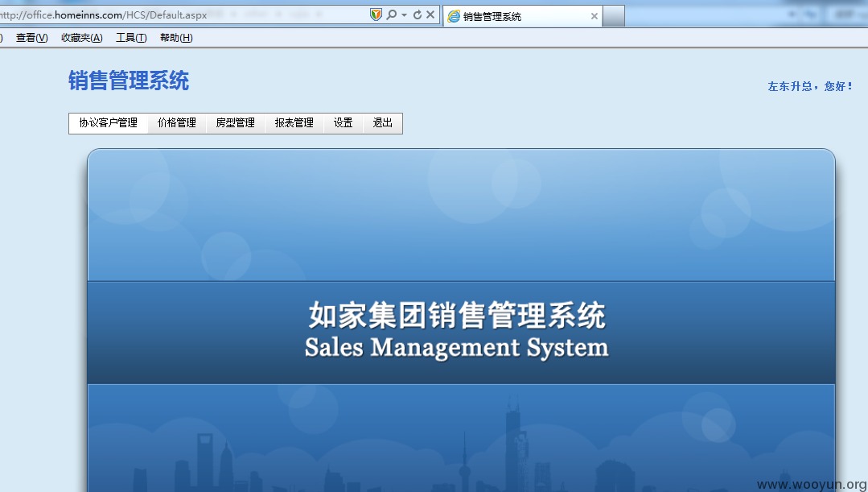Open the 价格管理 navigation menu
Image resolution: width=868 pixels, height=492 pixels.
click(177, 123)
